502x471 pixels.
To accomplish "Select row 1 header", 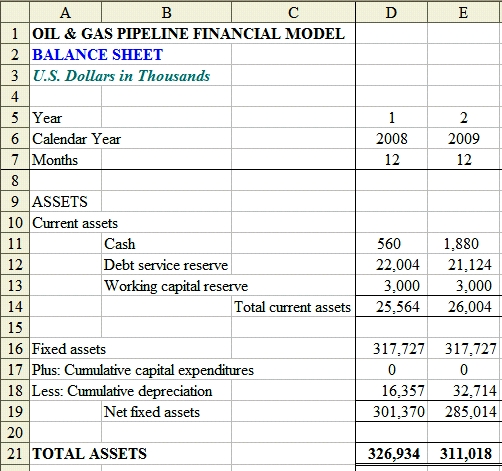I will pyautogui.click(x=15, y=34).
